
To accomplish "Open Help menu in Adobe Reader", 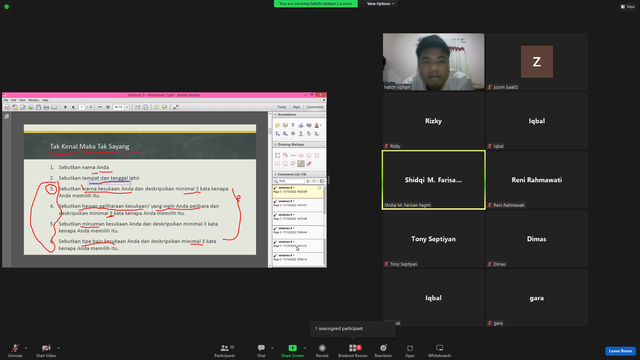I will [x=45, y=100].
